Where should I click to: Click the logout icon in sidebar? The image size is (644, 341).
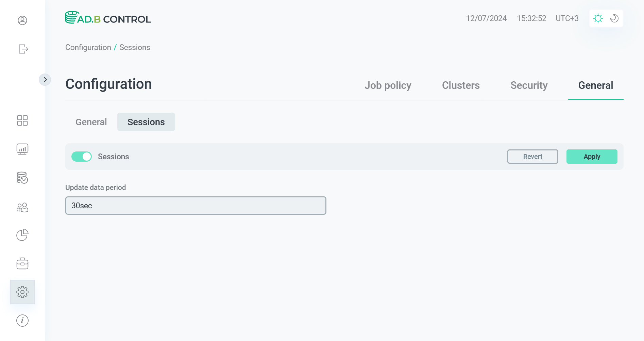23,49
